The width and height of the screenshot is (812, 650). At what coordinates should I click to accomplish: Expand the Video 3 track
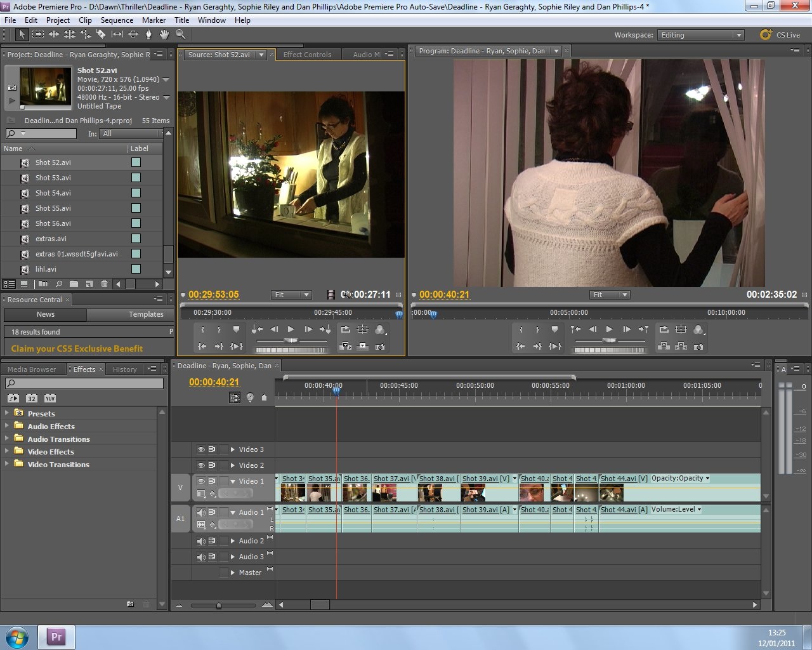[233, 449]
